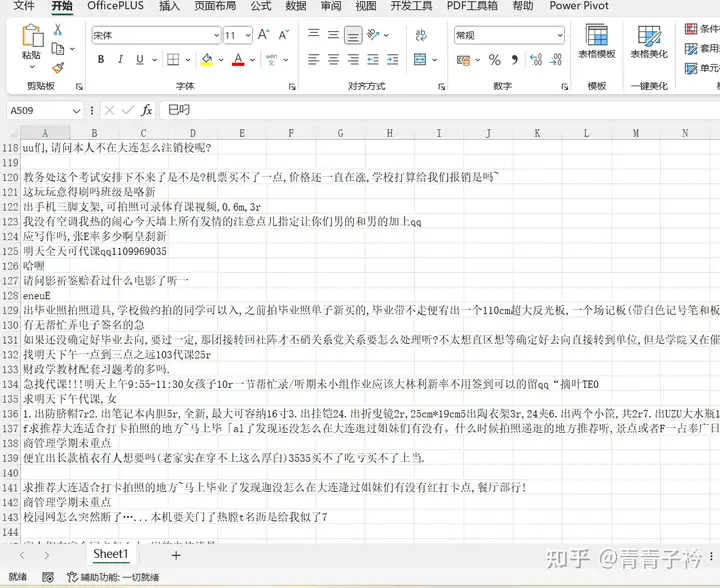The image size is (720, 588).
Task: Center text horizontally
Action: pos(333,60)
